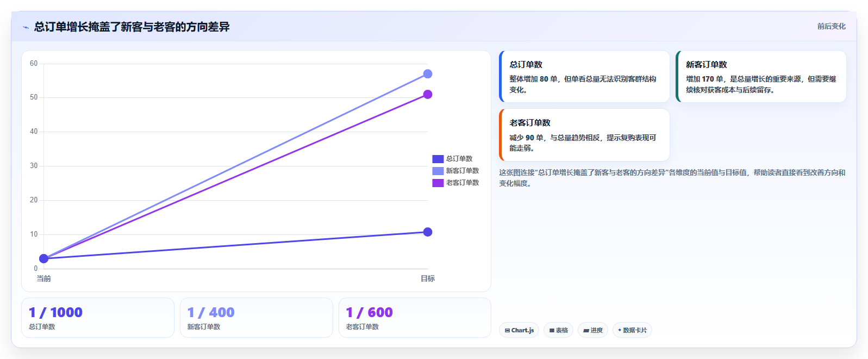Image resolution: width=868 pixels, height=359 pixels.
Task: Open the 老客订单数 insight card
Action: 584,135
